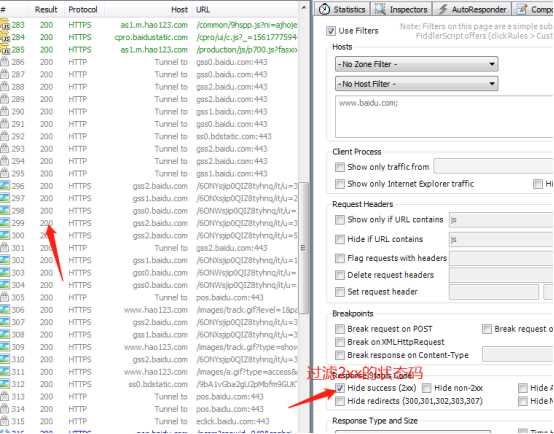554x434 pixels.
Task: Uncheck Hide success (2xx)
Action: click(340, 388)
